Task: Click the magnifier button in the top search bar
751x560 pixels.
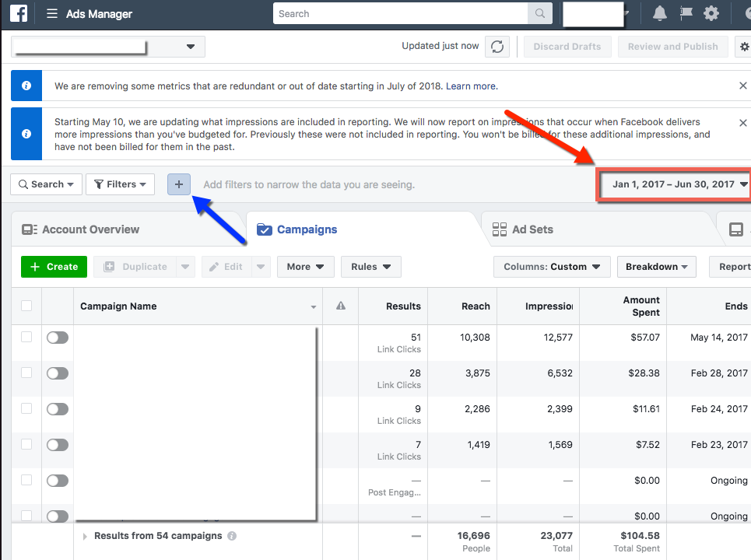Action: tap(540, 13)
